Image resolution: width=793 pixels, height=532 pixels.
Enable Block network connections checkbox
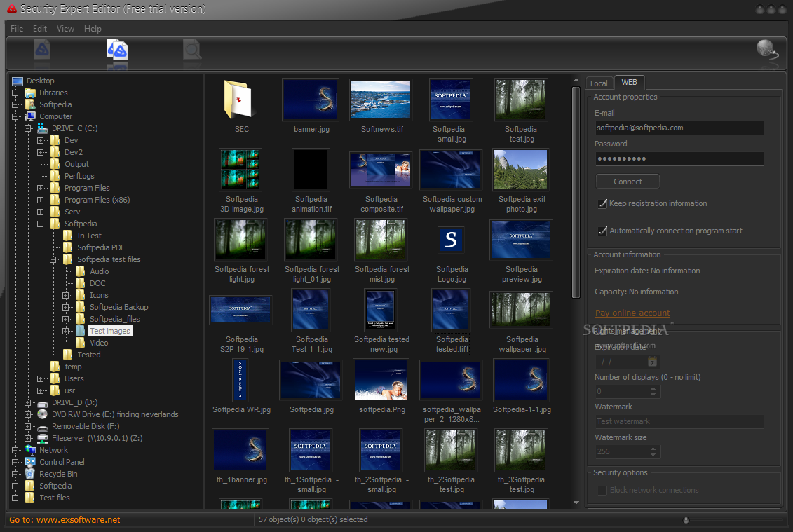pos(602,491)
